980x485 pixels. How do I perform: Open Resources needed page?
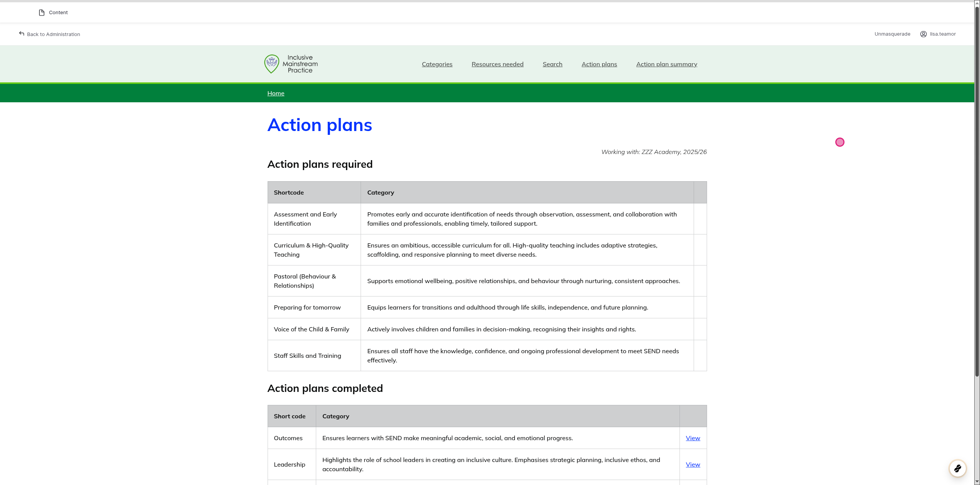497,64
